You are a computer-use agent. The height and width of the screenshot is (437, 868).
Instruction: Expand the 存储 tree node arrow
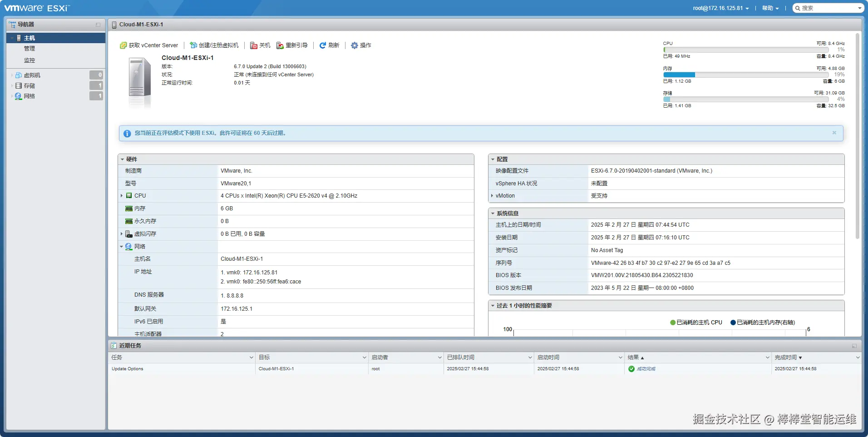(12, 86)
